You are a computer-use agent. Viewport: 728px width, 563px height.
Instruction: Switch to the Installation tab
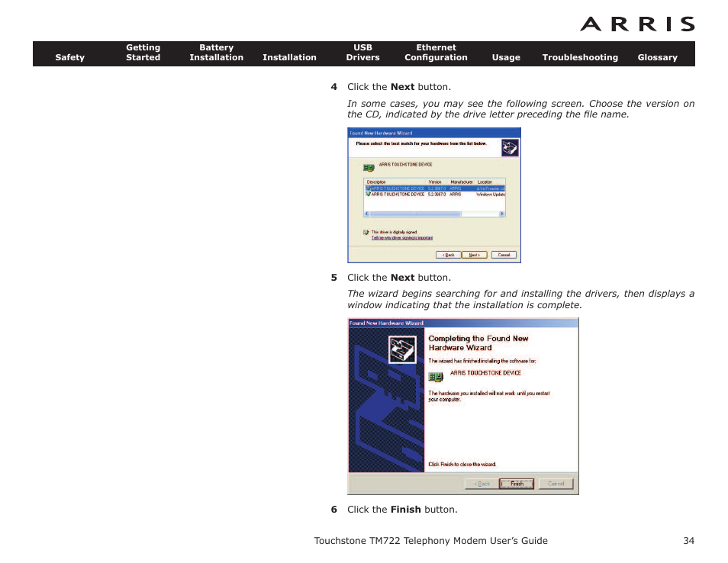tap(289, 57)
